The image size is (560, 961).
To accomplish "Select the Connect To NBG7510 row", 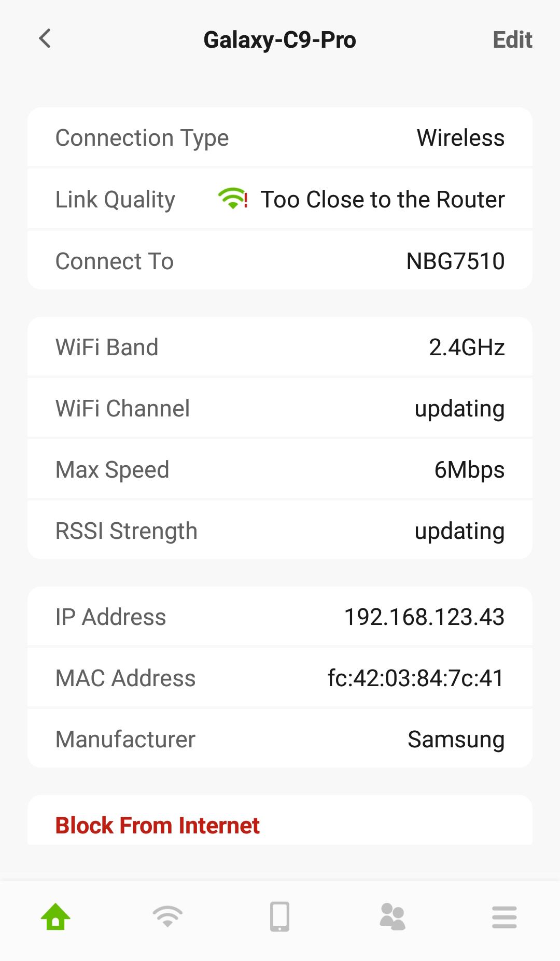I will 279,261.
